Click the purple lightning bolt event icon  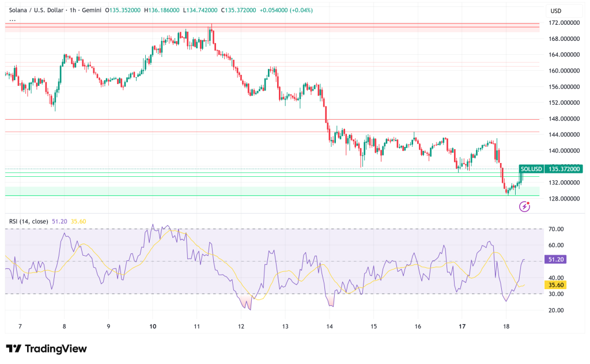click(524, 206)
